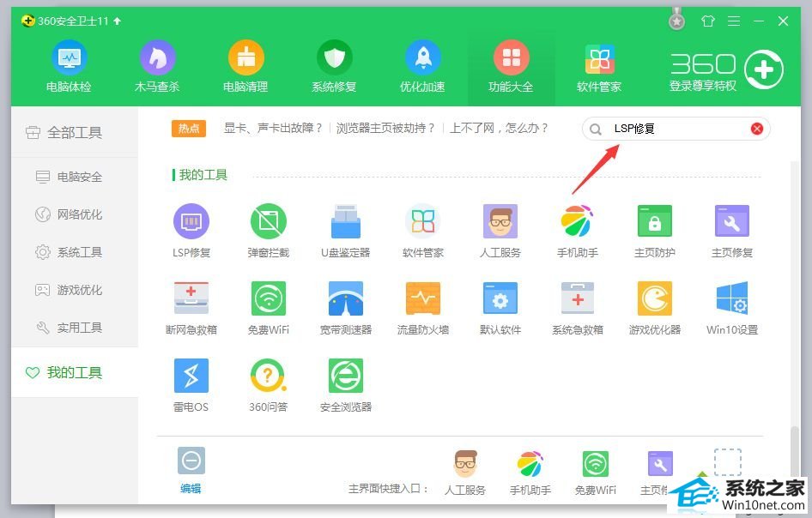Viewport: 812px width, 518px height.
Task: Open 手机助手 in My Tools grid
Action: tap(577, 231)
